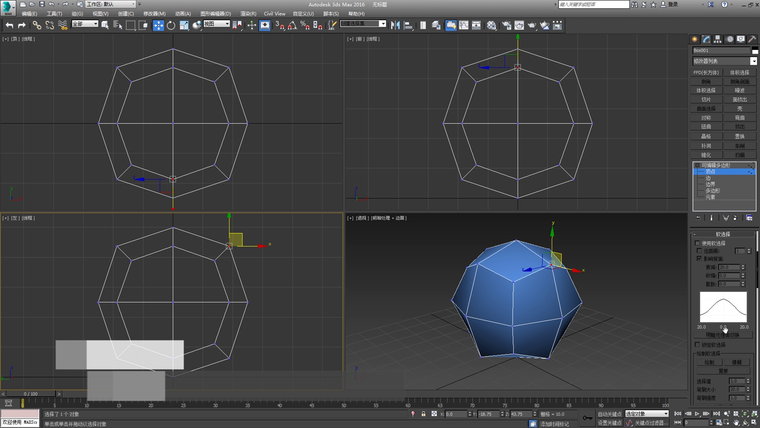Open the selection filter 全部 dropdown
760x428 pixels.
point(84,24)
